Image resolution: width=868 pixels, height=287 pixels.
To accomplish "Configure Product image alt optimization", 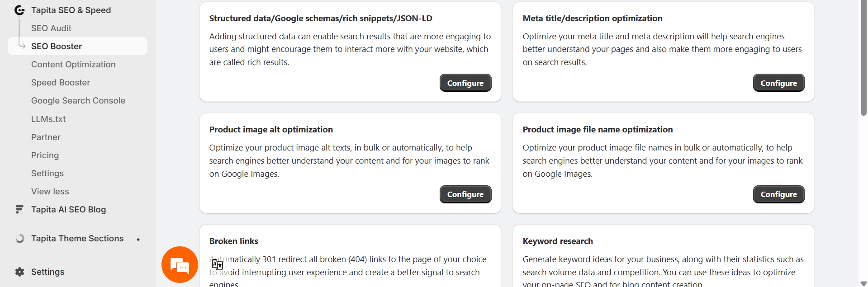I will click(465, 194).
